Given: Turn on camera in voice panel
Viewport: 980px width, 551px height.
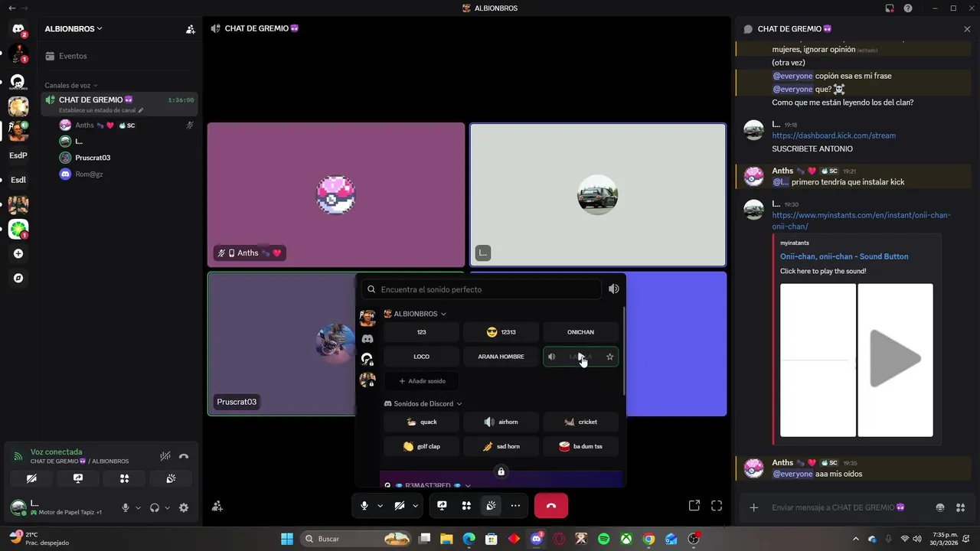Looking at the screenshot, I should 31,478.
